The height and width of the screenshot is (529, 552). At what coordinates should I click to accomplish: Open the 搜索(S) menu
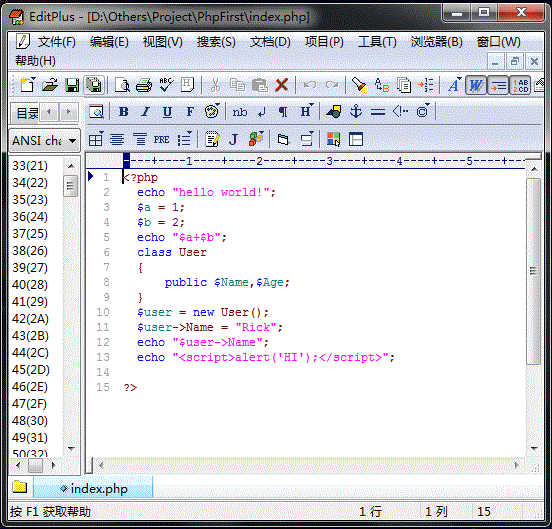click(x=216, y=42)
